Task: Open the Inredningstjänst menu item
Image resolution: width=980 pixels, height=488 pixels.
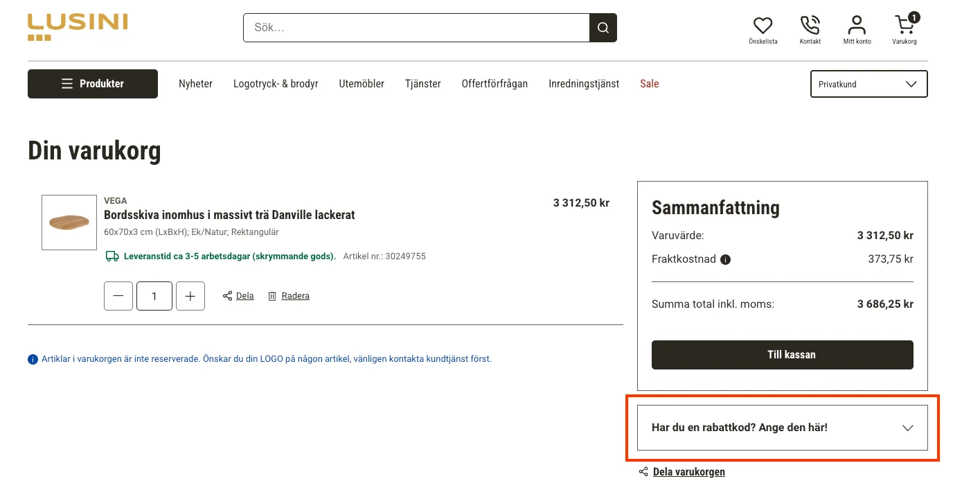Action: [584, 84]
